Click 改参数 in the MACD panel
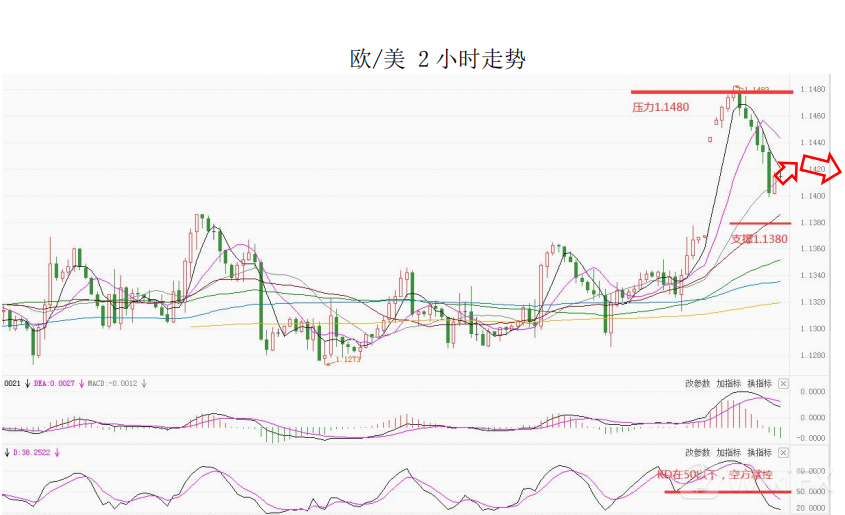 (x=698, y=384)
